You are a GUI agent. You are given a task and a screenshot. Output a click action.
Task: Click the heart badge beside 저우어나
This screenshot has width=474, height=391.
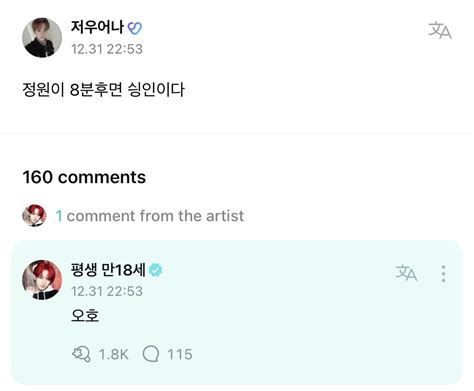[135, 28]
